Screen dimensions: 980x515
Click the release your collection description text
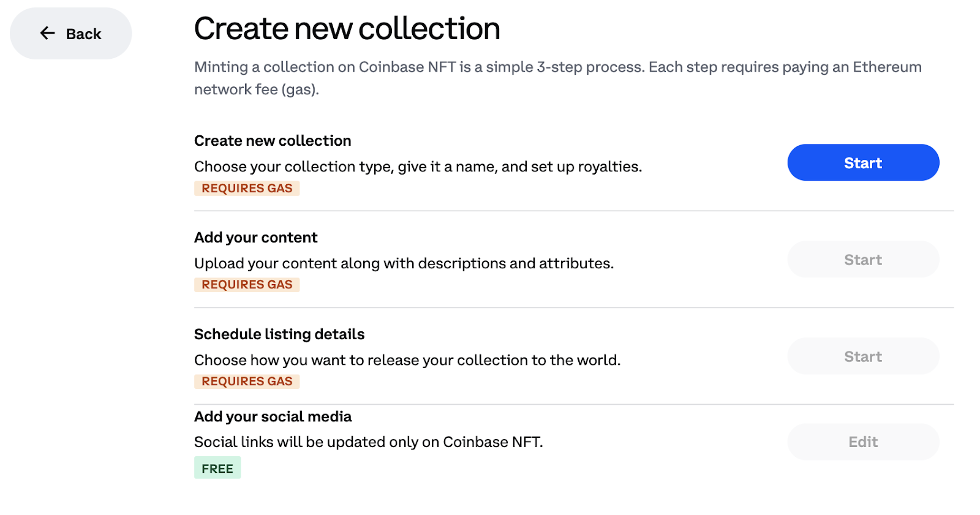click(x=407, y=360)
